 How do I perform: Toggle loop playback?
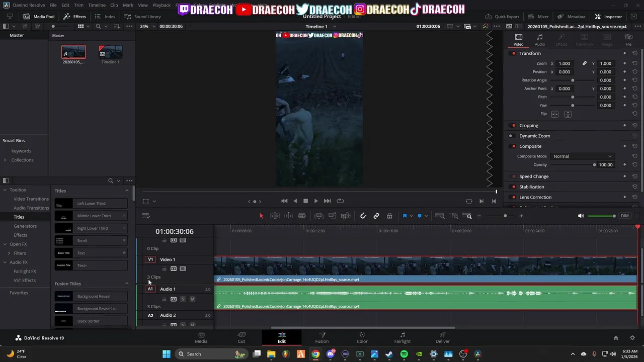(340, 201)
